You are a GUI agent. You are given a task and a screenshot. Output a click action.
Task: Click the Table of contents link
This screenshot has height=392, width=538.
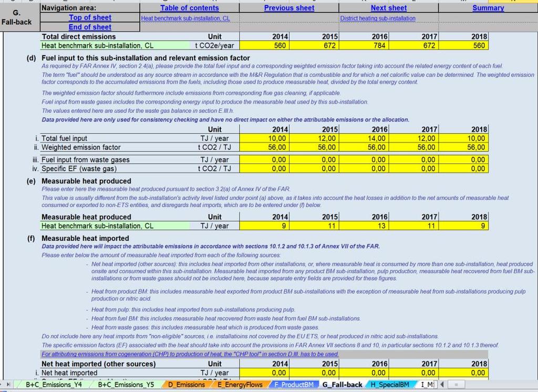point(189,8)
